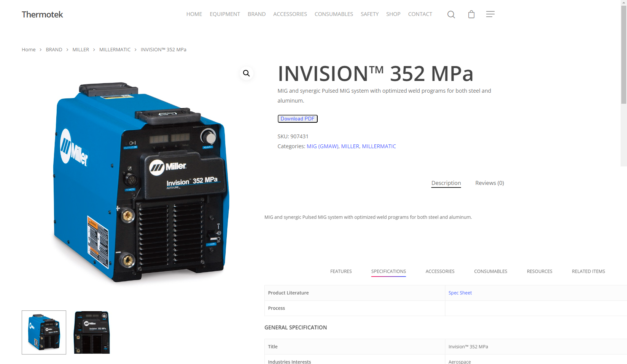Go to the MIG (GMAW) category

tap(322, 146)
